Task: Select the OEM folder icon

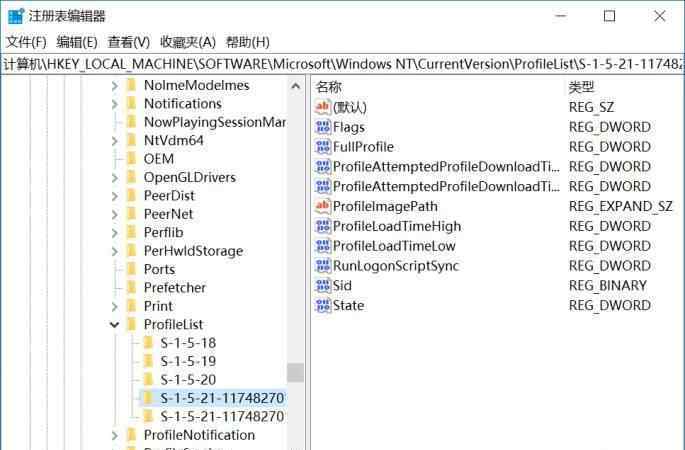Action: point(131,159)
